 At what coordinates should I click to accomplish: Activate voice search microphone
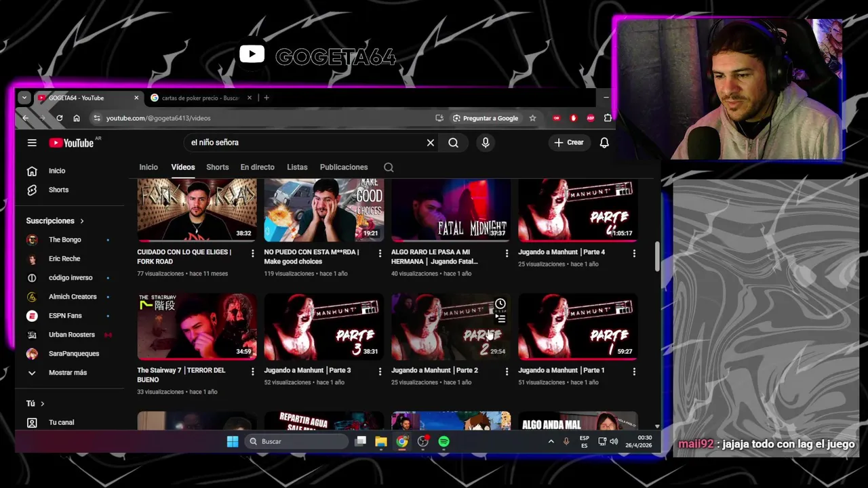coord(485,142)
